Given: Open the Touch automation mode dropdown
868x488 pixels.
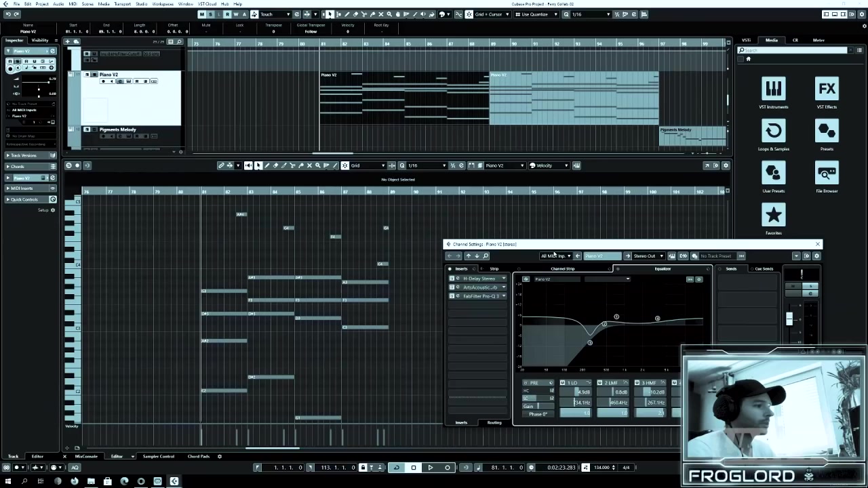Looking at the screenshot, I should 275,14.
